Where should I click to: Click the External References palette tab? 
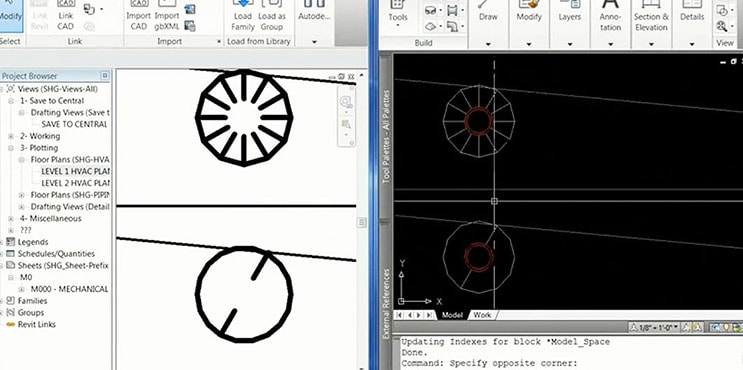tap(387, 303)
